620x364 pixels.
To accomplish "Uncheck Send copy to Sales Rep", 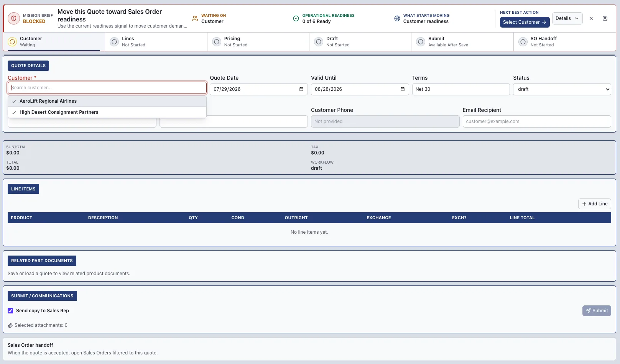I will tap(10, 311).
